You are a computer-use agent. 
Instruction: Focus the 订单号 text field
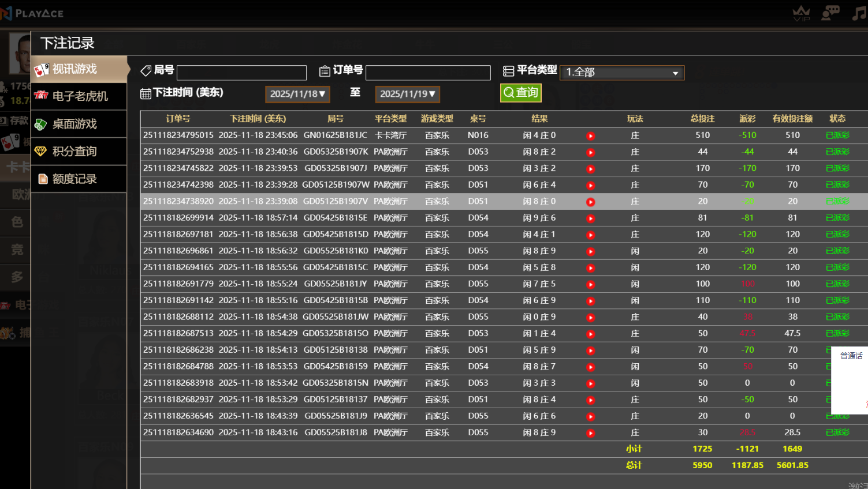428,73
